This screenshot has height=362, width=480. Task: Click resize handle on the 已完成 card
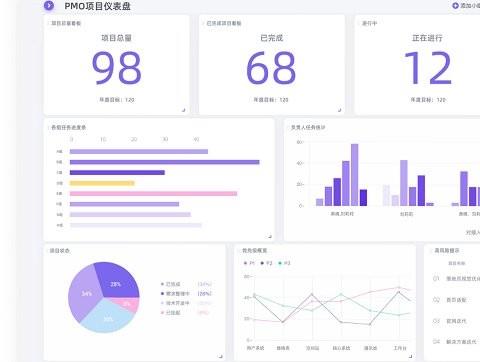point(339,110)
